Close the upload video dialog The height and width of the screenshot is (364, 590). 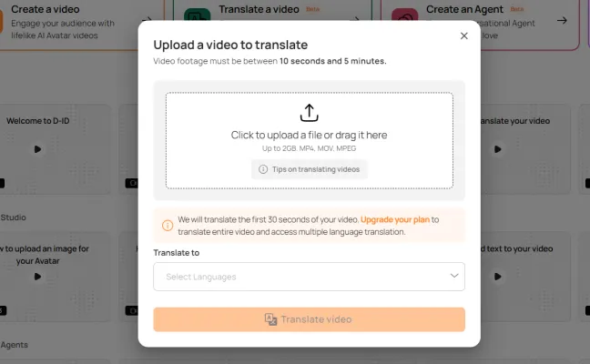pos(463,35)
